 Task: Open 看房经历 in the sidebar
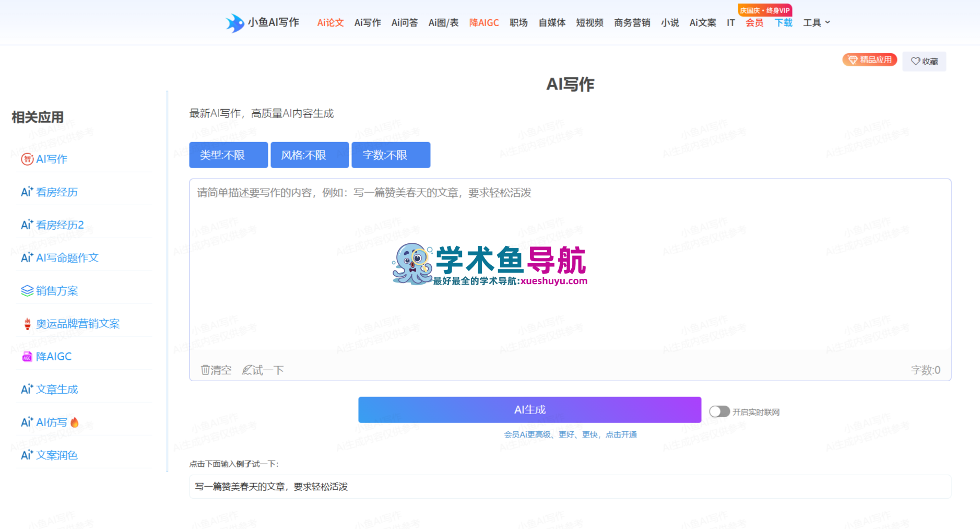(x=57, y=192)
